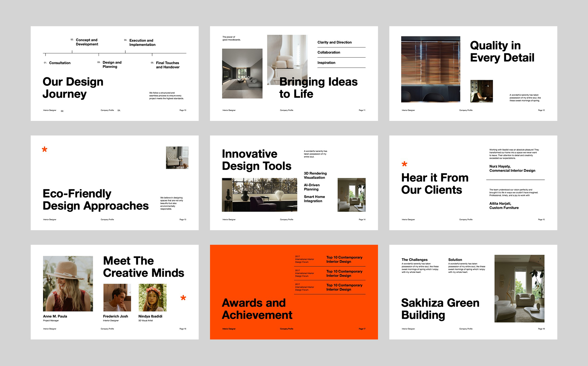588x366 pixels.
Task: Select the living room photo on moodboards slide
Action: tap(242, 74)
